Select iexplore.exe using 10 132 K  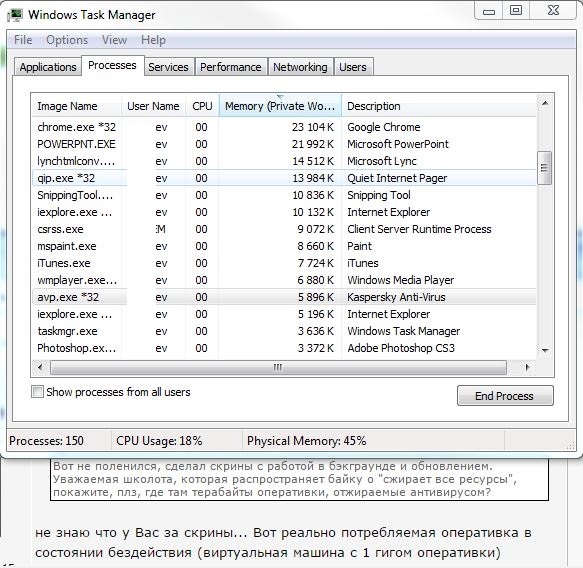coord(284,212)
